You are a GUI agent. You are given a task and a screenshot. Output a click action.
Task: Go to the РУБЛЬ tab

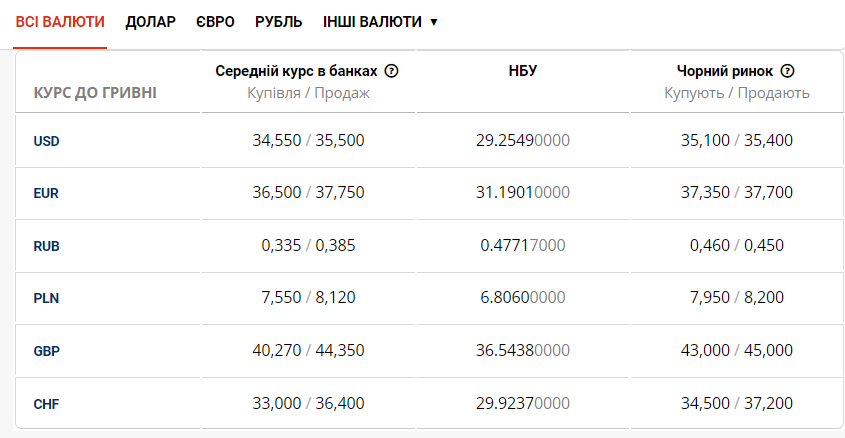tap(279, 21)
